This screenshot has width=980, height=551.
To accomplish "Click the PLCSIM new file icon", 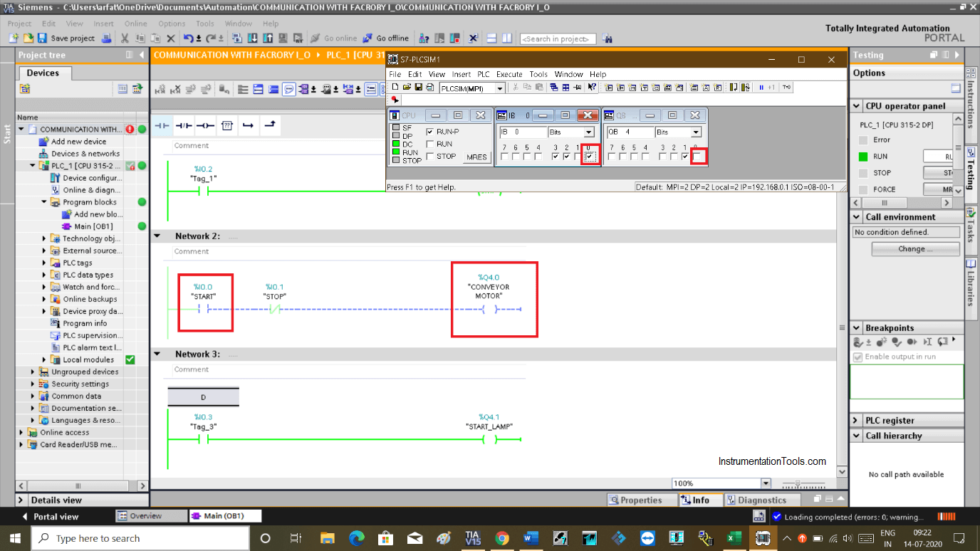I will pyautogui.click(x=395, y=88).
